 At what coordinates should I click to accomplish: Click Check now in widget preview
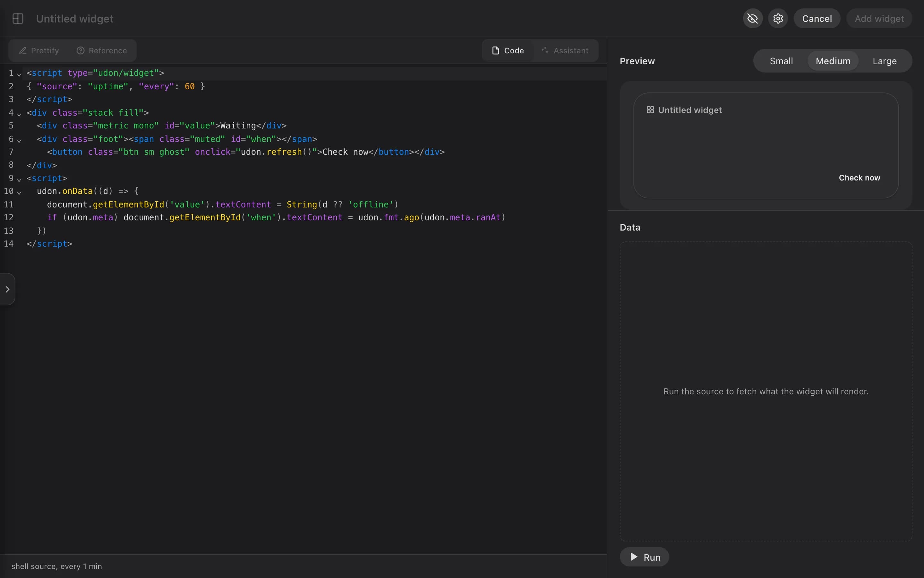point(859,178)
